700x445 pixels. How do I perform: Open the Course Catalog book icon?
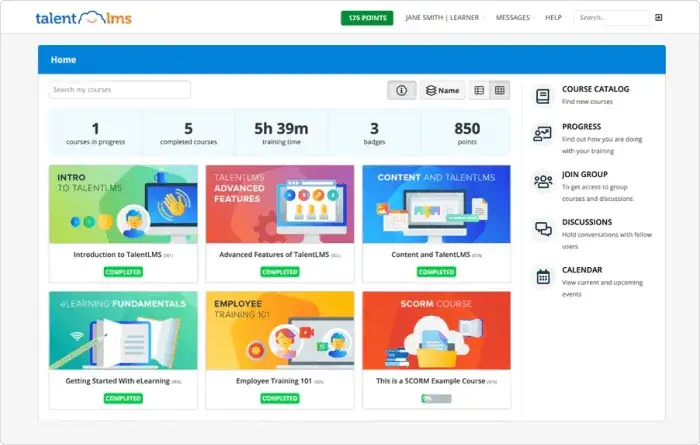pyautogui.click(x=542, y=96)
